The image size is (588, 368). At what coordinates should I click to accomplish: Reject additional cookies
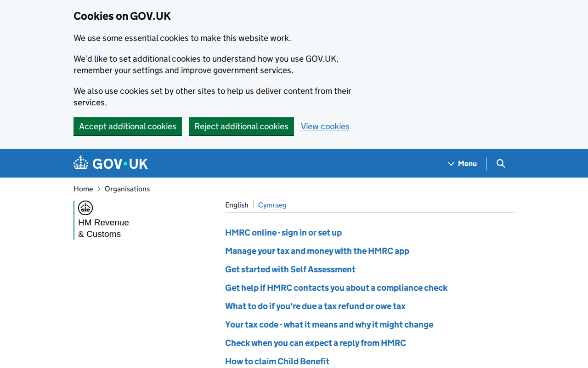coord(241,126)
